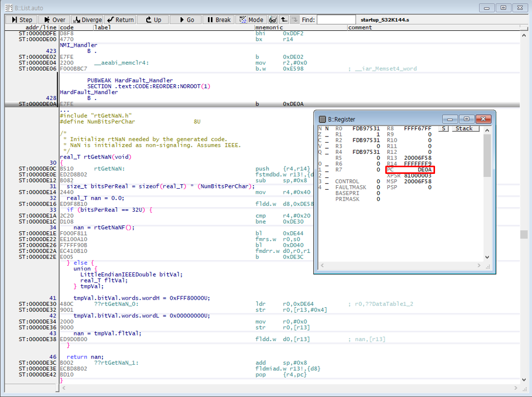Halt execution with the Break button
The height and width of the screenshot is (397, 532).
(219, 19)
